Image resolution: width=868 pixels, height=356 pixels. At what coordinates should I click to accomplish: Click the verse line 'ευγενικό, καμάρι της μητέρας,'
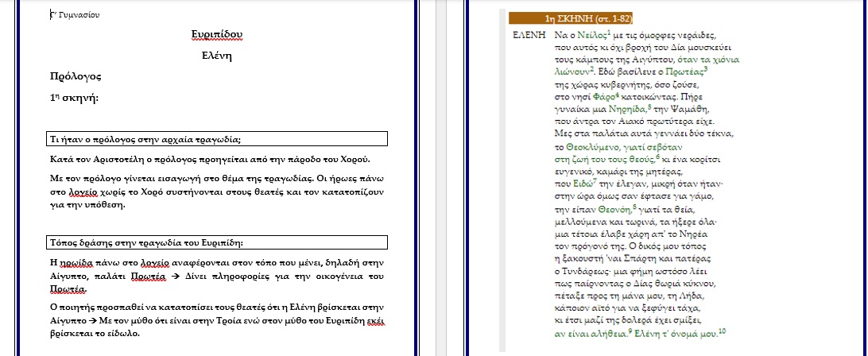(x=619, y=172)
